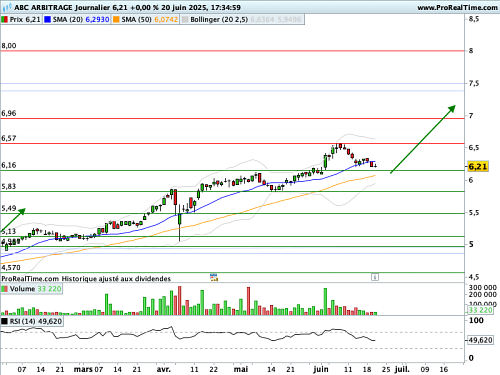Click the 6,5 price axis label
Viewport: 500px width, 375px height.
click(474, 148)
